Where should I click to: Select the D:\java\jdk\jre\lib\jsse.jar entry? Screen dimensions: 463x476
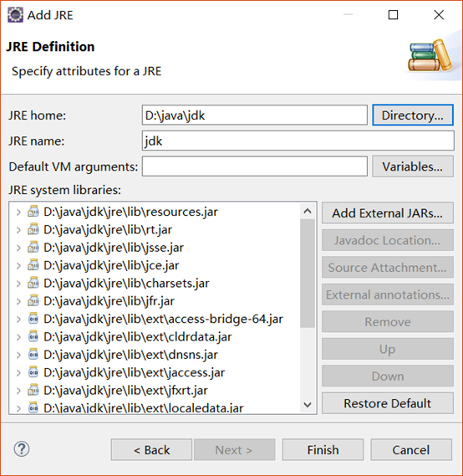click(x=114, y=248)
